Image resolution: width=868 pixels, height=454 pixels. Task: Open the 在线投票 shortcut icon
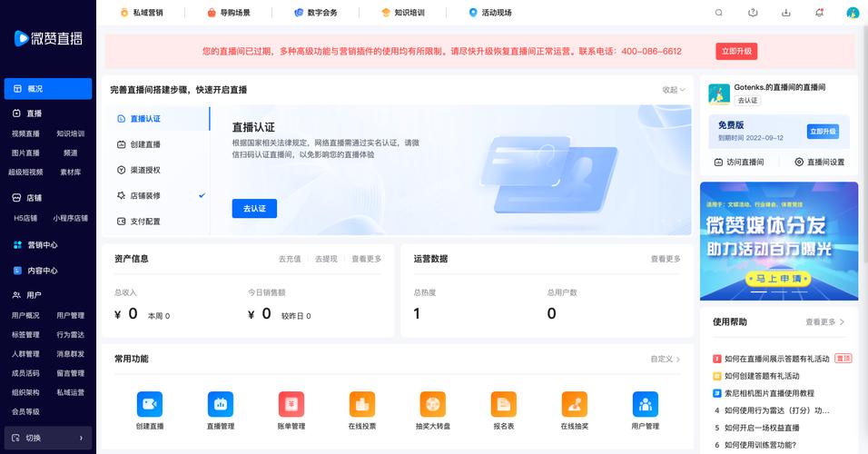(362, 404)
